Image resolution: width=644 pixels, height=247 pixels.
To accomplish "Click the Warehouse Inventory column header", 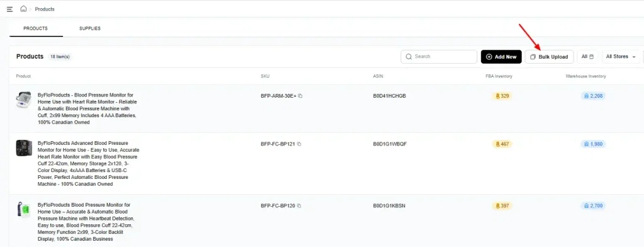I will [x=586, y=76].
